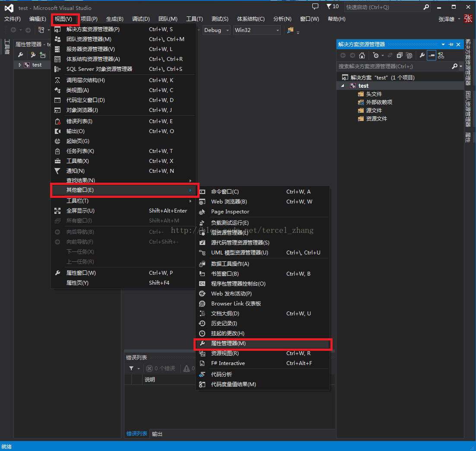Open the Debug configuration dropdown
The image size is (476, 451).
coord(216,30)
